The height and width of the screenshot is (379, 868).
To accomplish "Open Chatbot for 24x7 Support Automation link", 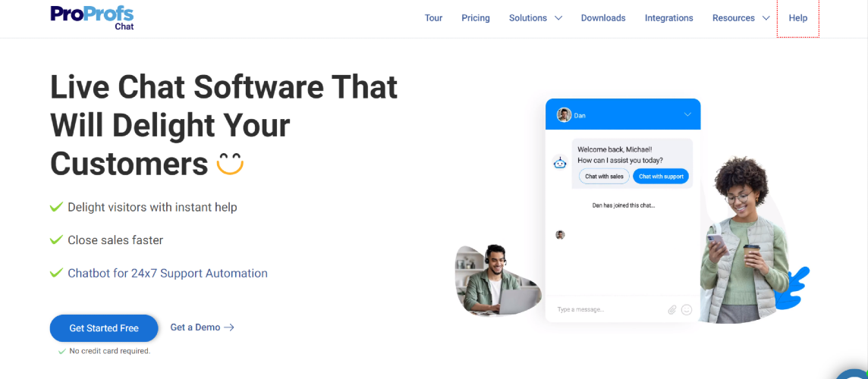I will (x=168, y=274).
